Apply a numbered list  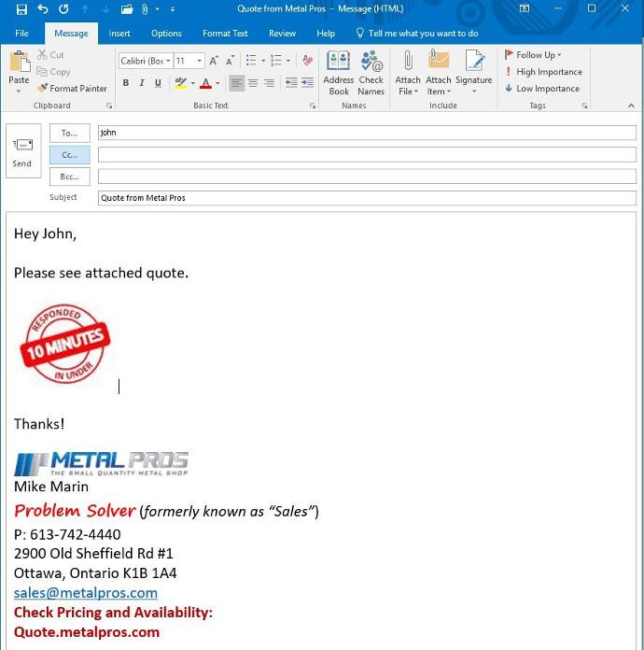276,61
